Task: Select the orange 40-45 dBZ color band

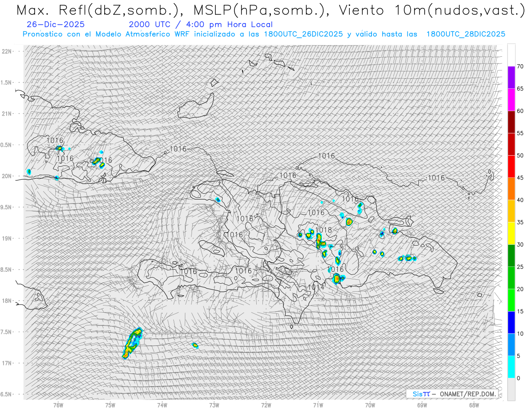Action: [511, 189]
